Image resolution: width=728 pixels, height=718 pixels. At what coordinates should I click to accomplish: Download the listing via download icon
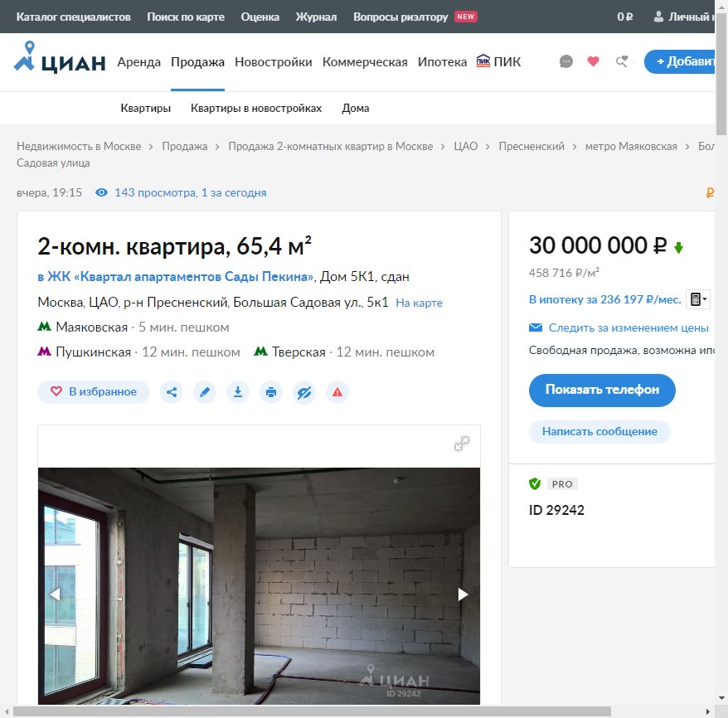[238, 392]
